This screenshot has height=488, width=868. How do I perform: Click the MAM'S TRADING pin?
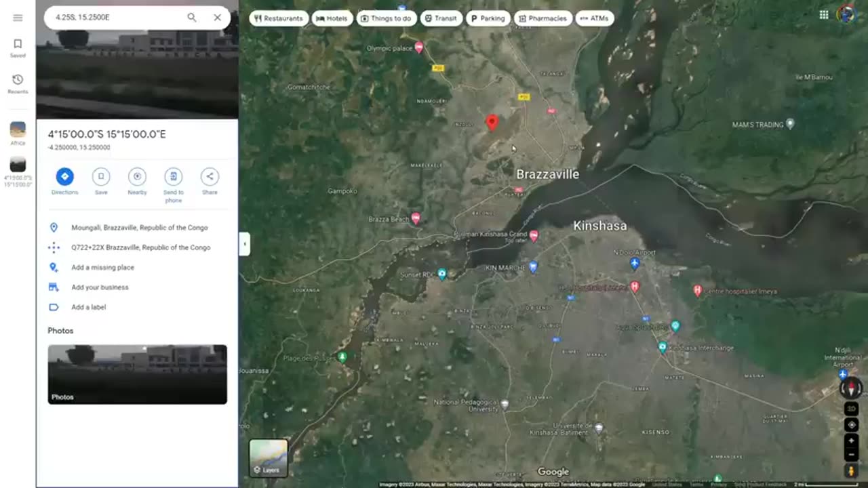(789, 124)
